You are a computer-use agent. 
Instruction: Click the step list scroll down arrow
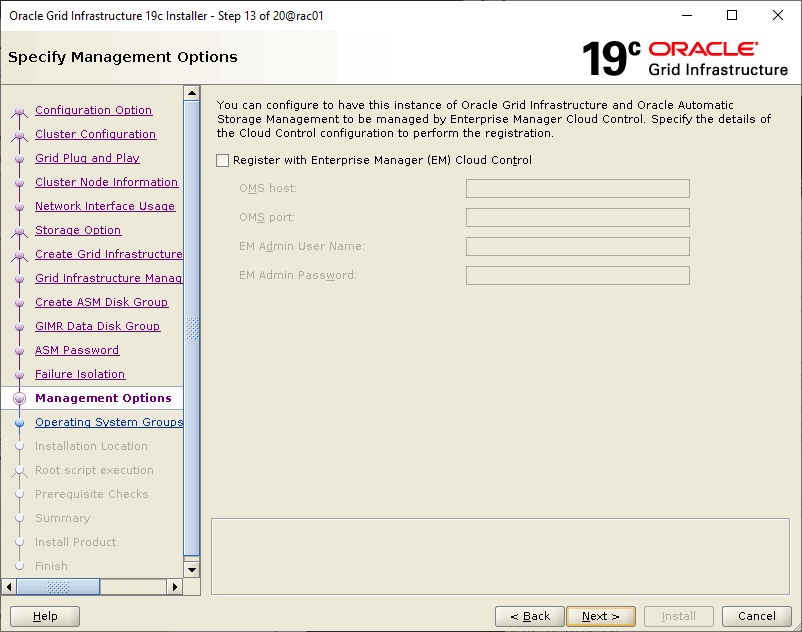point(192,569)
